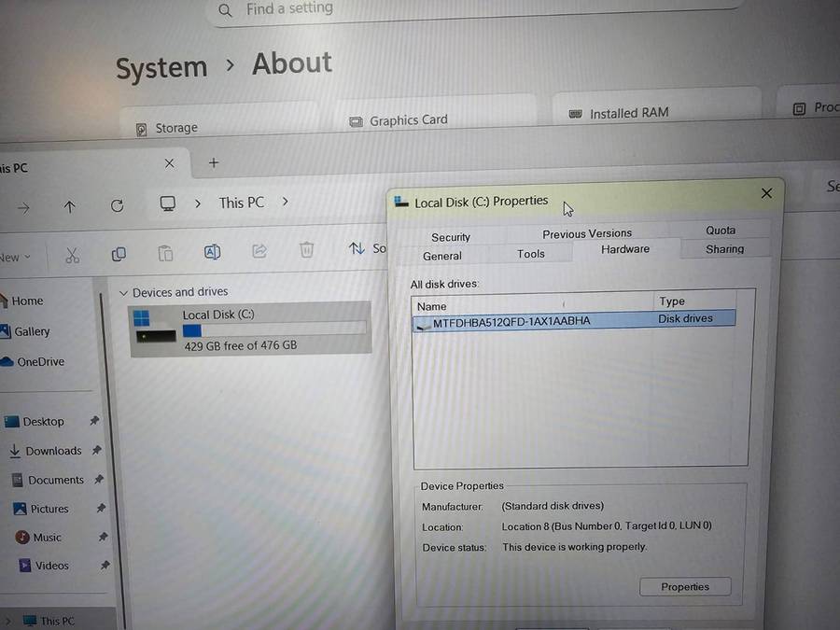
Task: Expand the This PC breadcrumb chevron
Action: (x=285, y=202)
